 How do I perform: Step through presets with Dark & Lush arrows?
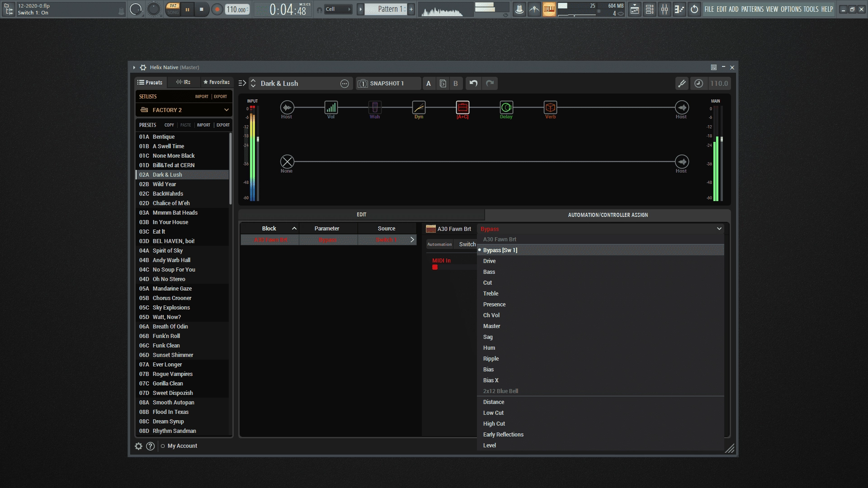point(253,84)
